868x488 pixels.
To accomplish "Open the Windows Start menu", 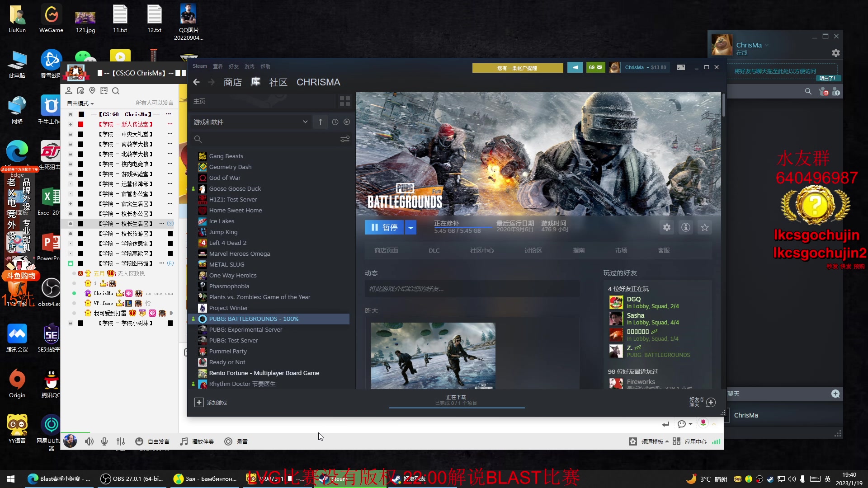I will pos(11,479).
